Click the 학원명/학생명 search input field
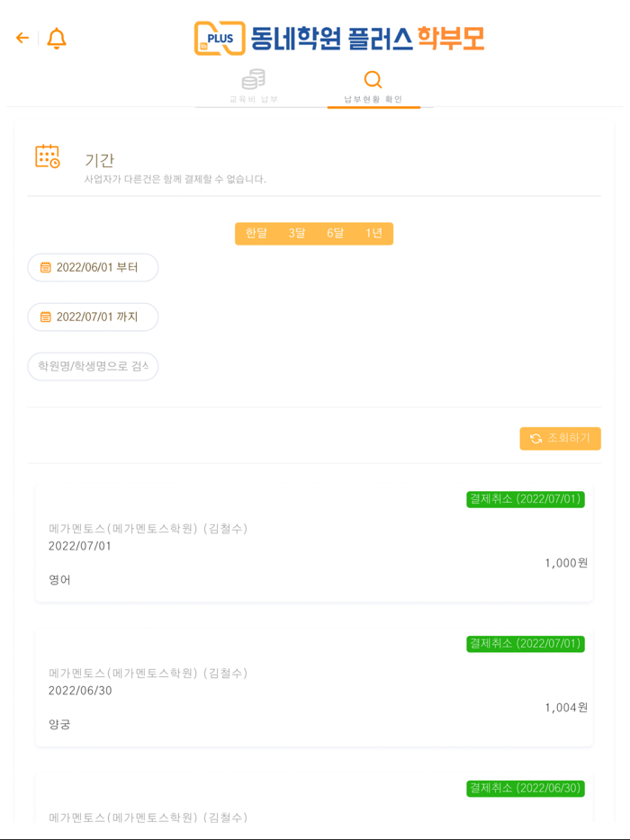This screenshot has height=840, width=630. (93, 366)
